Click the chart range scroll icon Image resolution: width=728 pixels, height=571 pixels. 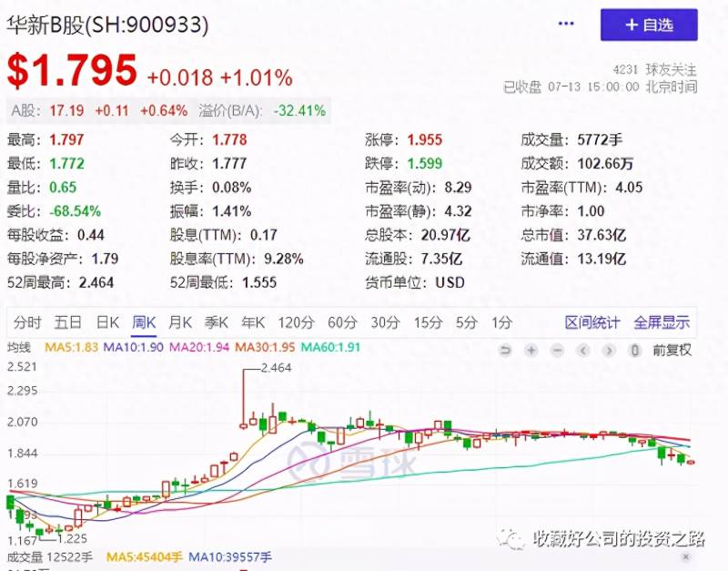coord(634,350)
